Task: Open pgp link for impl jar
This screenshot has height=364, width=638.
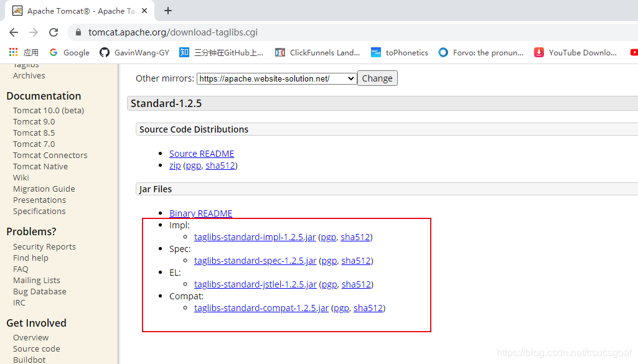Action: (x=329, y=237)
